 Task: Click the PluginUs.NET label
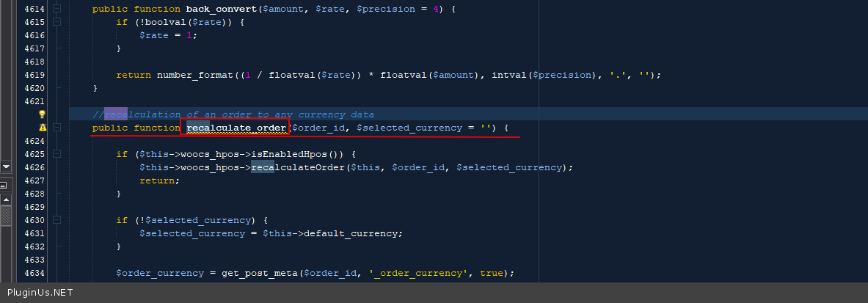point(38,293)
